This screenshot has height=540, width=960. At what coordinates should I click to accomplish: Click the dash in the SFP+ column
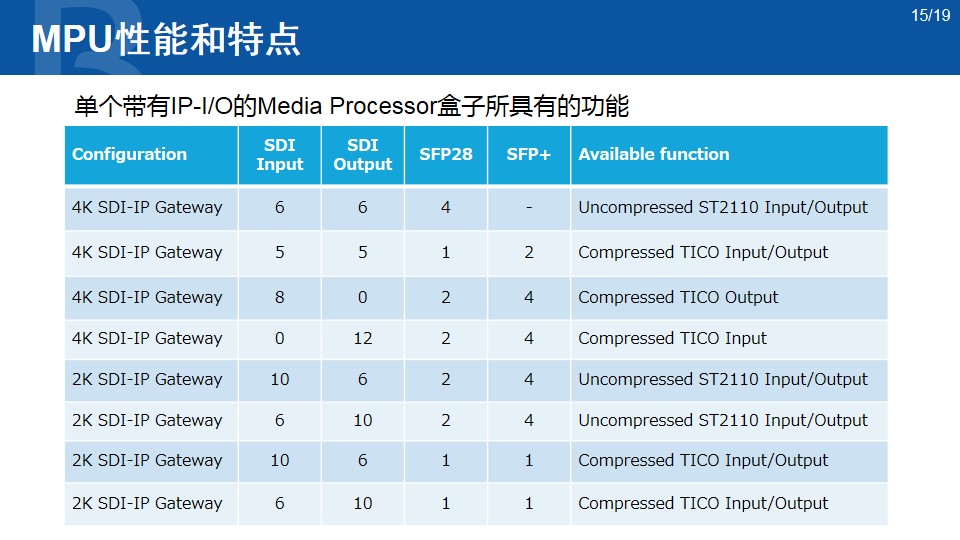(529, 208)
